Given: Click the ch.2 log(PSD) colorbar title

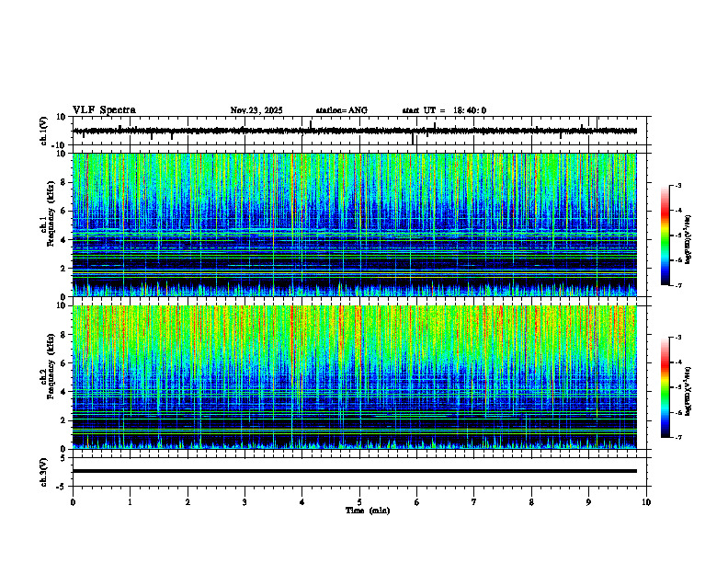Looking at the screenshot, I should coord(688,391).
